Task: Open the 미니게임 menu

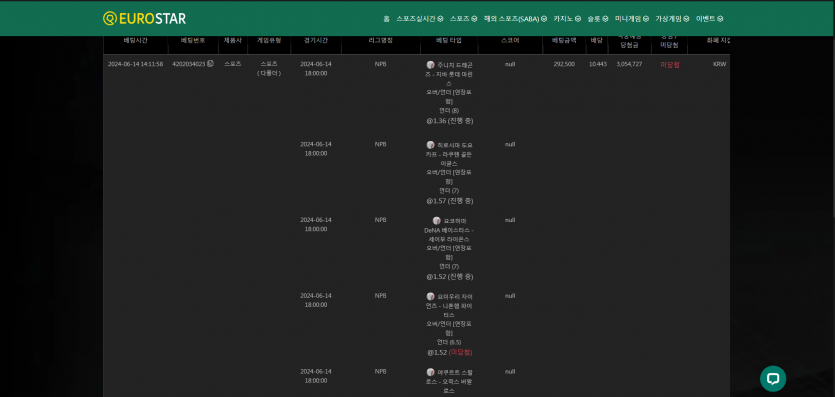Action: point(632,19)
